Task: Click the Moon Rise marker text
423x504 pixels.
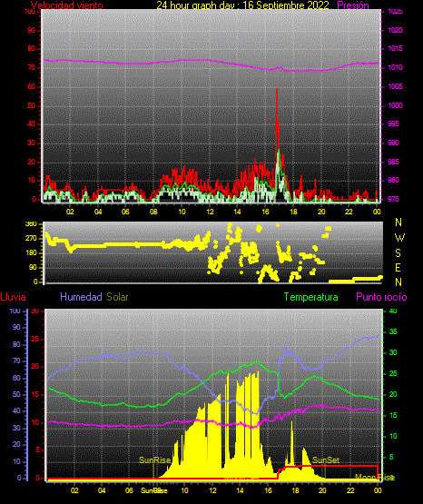Action: tap(375, 478)
